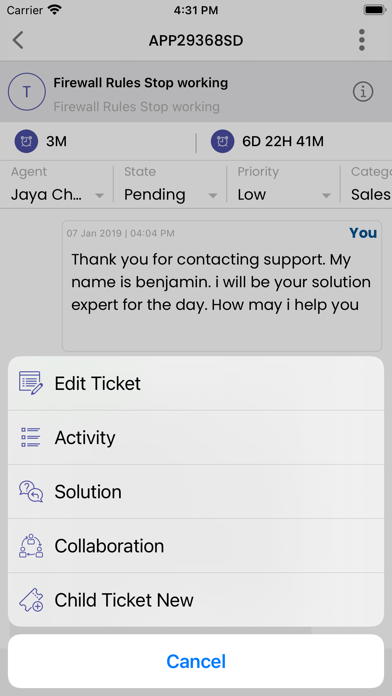Select the Collaboration menu entry
392x696 pixels.
coord(196,546)
